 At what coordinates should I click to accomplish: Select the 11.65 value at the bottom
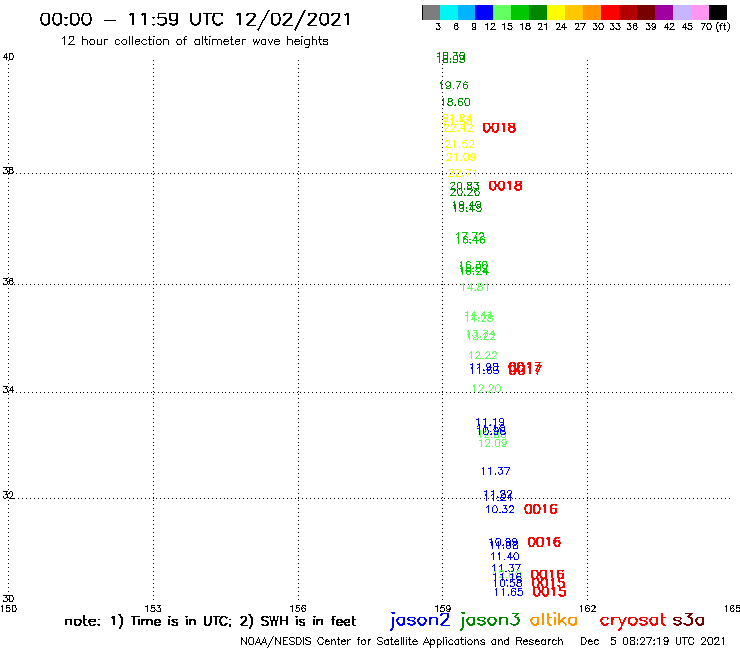(x=509, y=592)
